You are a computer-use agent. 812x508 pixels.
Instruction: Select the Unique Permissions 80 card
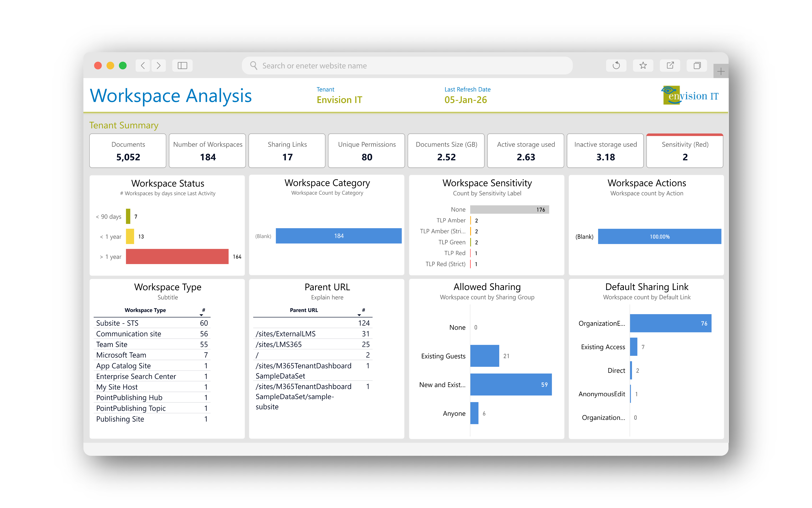click(367, 151)
